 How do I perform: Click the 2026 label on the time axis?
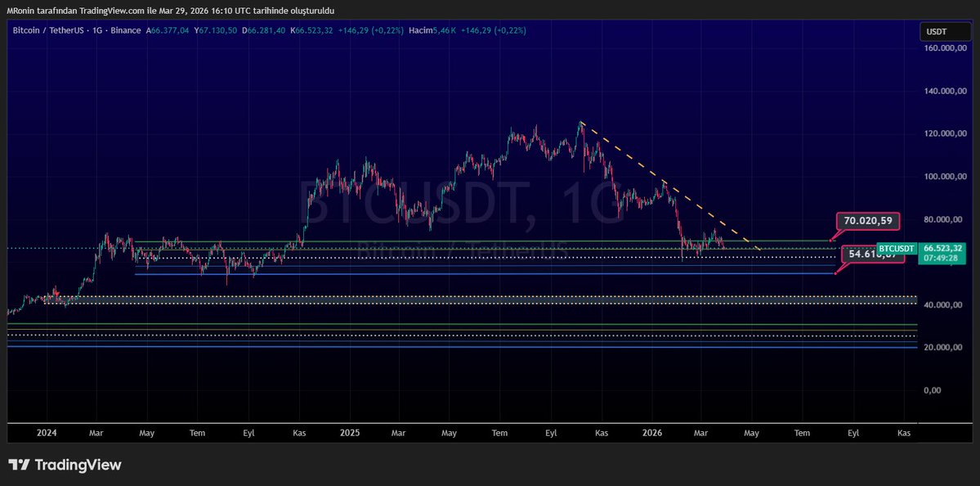652,433
